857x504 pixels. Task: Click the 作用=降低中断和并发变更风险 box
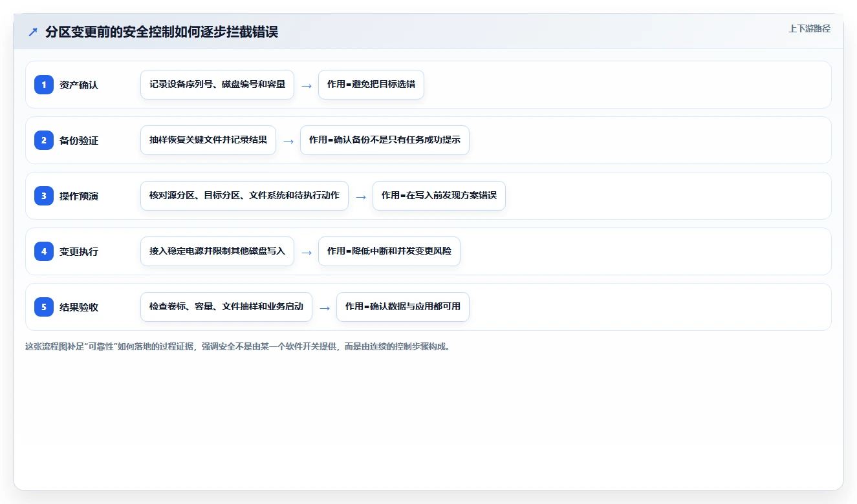[389, 251]
